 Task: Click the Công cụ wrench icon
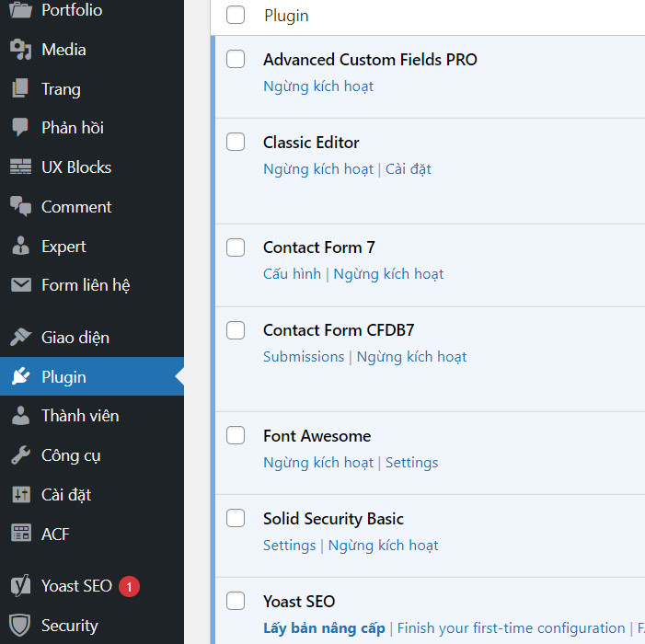[x=20, y=454]
